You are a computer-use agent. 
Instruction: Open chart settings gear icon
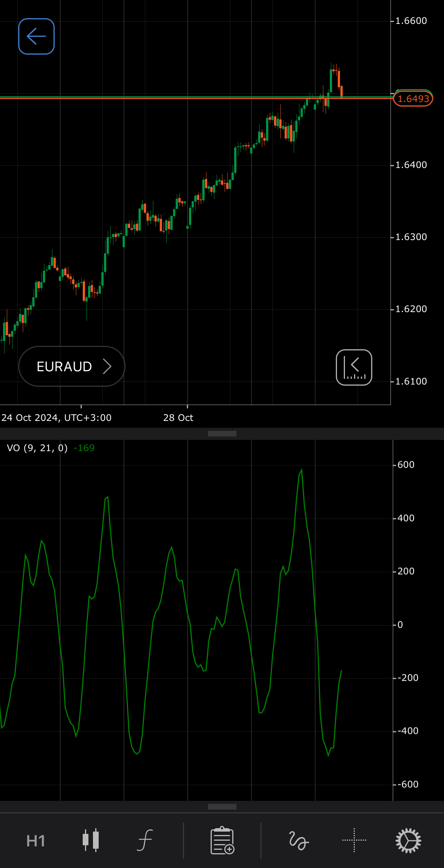click(x=408, y=840)
